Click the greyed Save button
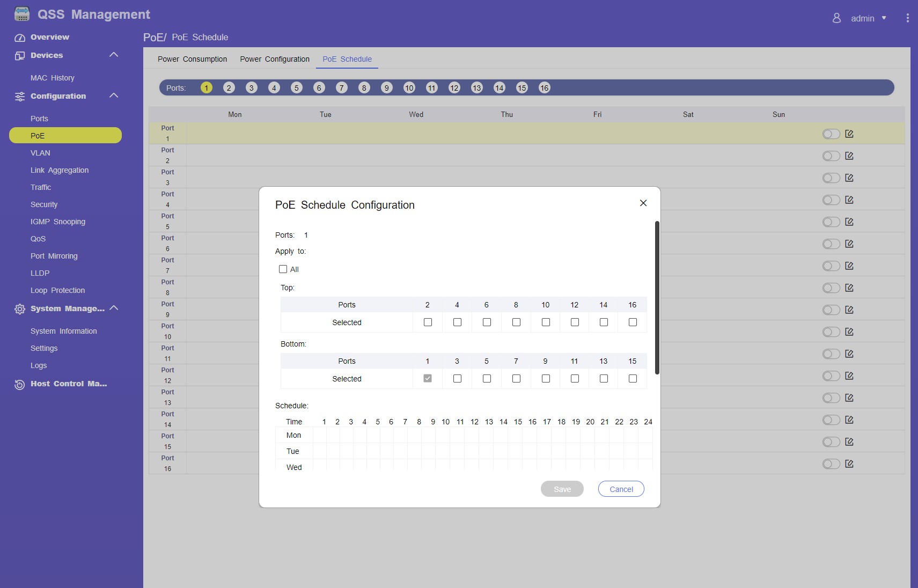The height and width of the screenshot is (588, 918). (562, 489)
